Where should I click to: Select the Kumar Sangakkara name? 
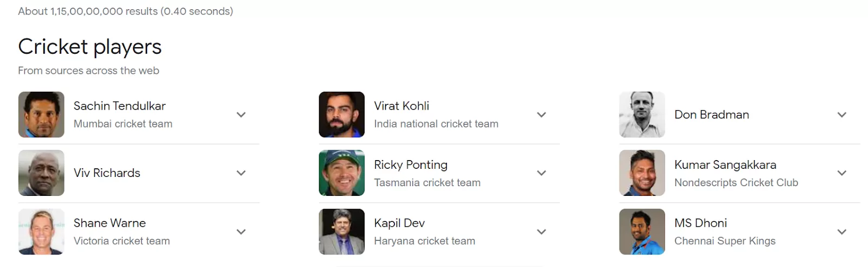pyautogui.click(x=725, y=164)
